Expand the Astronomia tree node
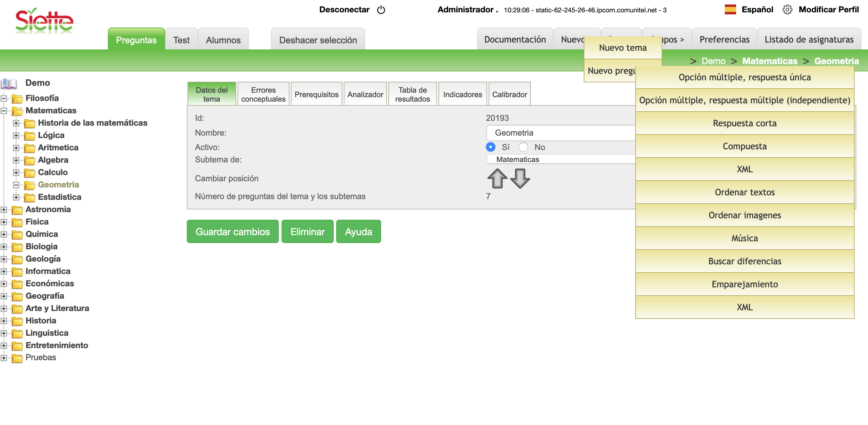Viewport: 868px width, 425px height. tap(4, 209)
